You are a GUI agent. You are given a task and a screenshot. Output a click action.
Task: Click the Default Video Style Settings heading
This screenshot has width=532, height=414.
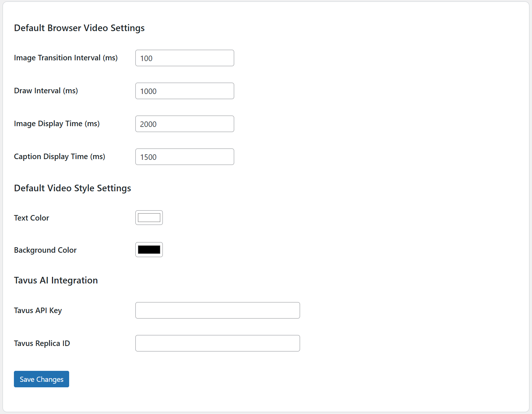72,188
